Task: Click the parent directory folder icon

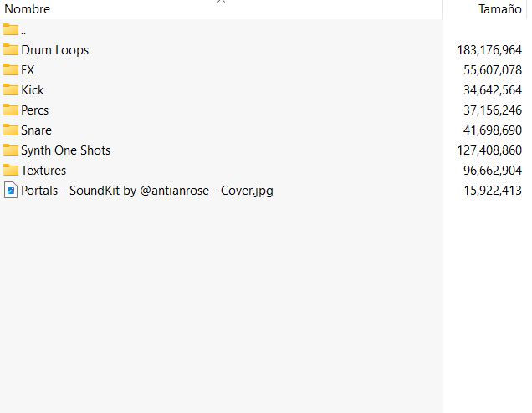Action: (11, 30)
